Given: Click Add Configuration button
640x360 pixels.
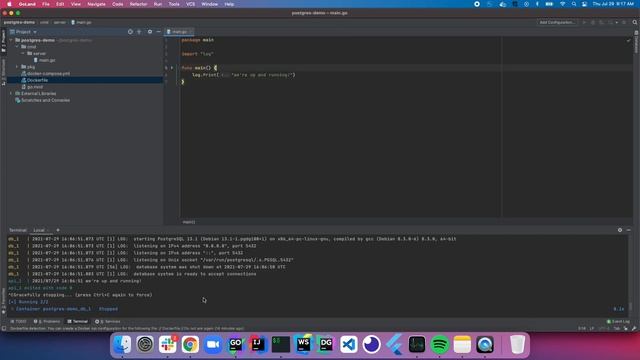Looking at the screenshot, I should [557, 22].
